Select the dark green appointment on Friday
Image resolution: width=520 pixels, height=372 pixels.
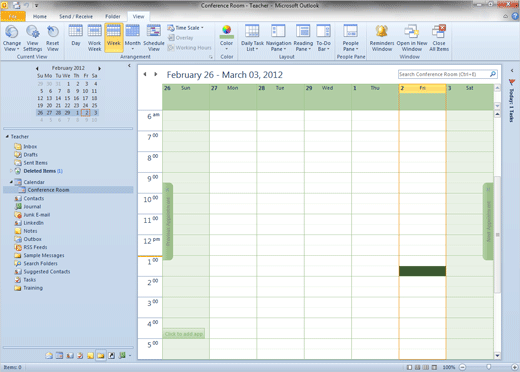(422, 271)
